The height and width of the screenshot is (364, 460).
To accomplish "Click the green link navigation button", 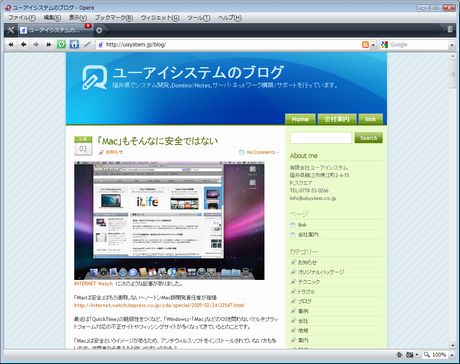I will 370,119.
